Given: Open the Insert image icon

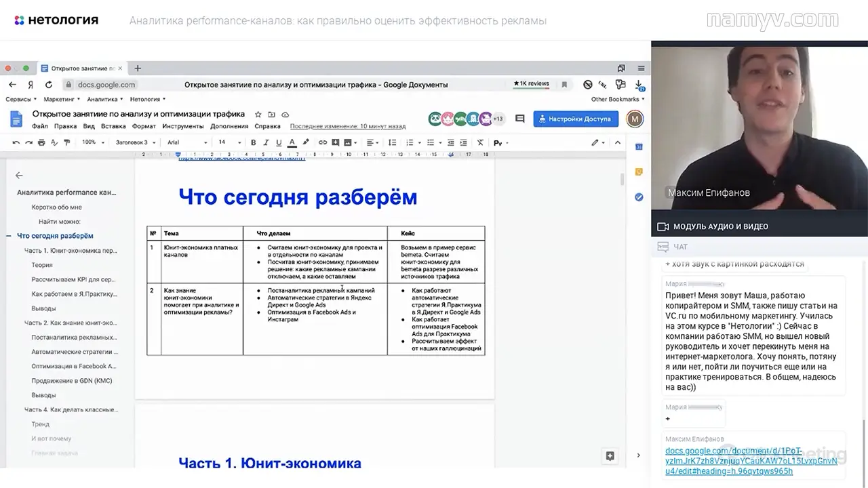Looking at the screenshot, I should (347, 142).
